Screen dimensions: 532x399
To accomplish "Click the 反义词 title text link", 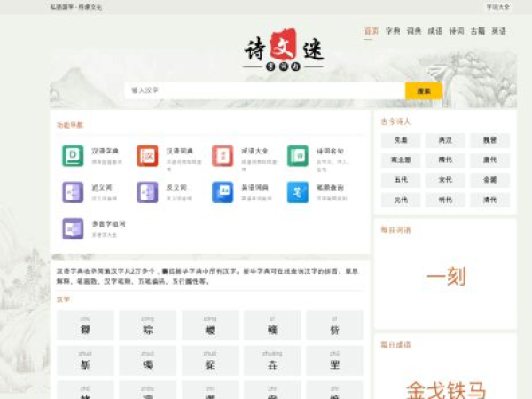I will (x=176, y=187).
